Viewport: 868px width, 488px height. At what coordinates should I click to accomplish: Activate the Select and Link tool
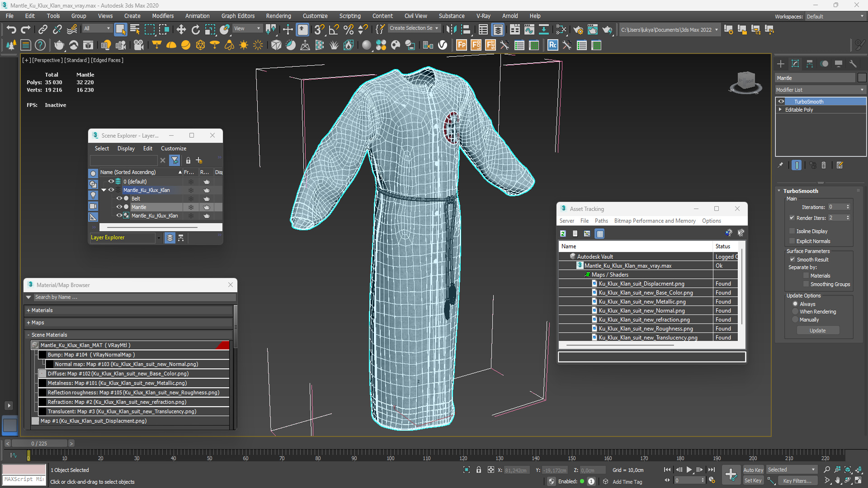tap(42, 30)
